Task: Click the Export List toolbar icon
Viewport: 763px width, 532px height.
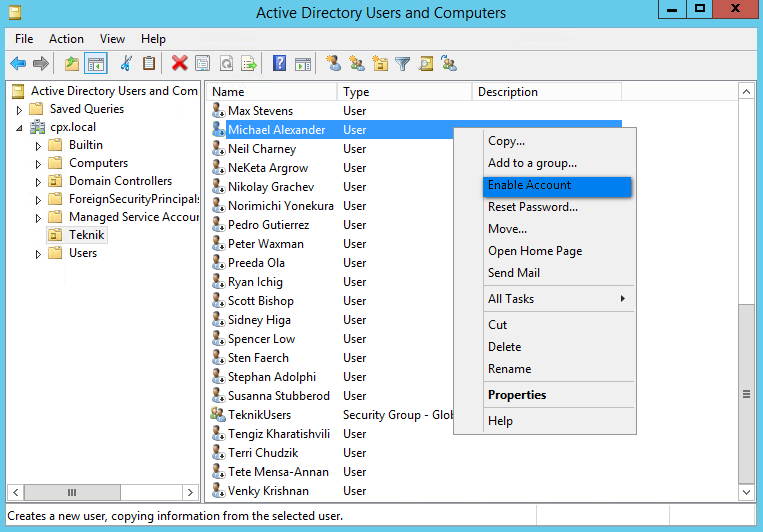Action: click(249, 64)
